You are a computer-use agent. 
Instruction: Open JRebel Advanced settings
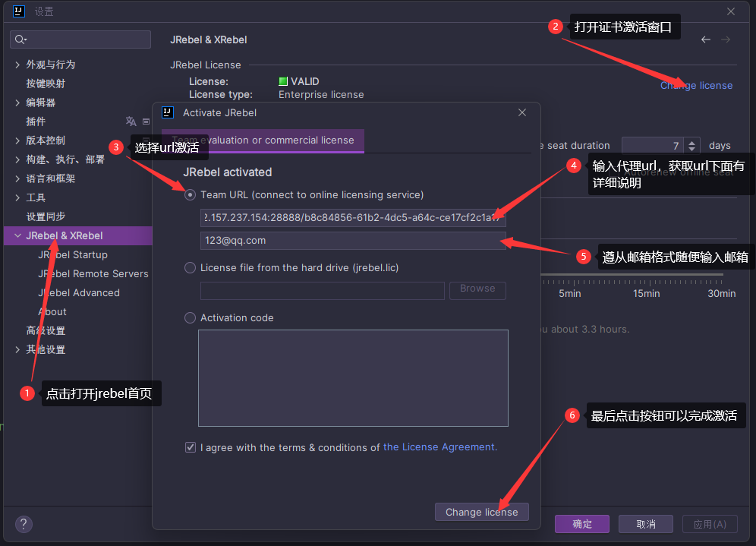[79, 293]
